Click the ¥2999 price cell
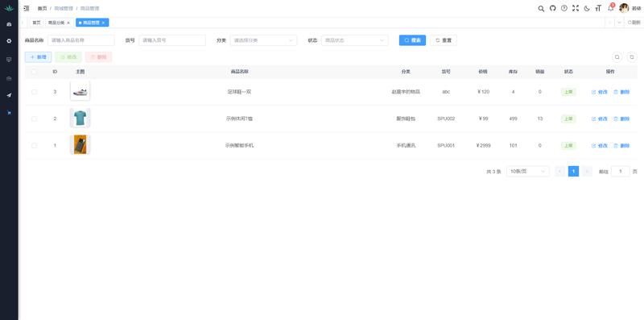 click(x=484, y=146)
